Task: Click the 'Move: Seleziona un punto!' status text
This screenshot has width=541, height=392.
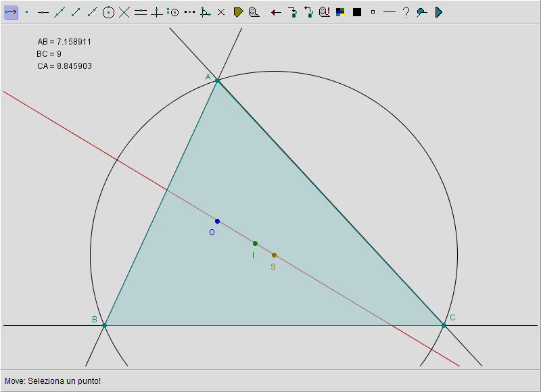Action: (x=53, y=381)
